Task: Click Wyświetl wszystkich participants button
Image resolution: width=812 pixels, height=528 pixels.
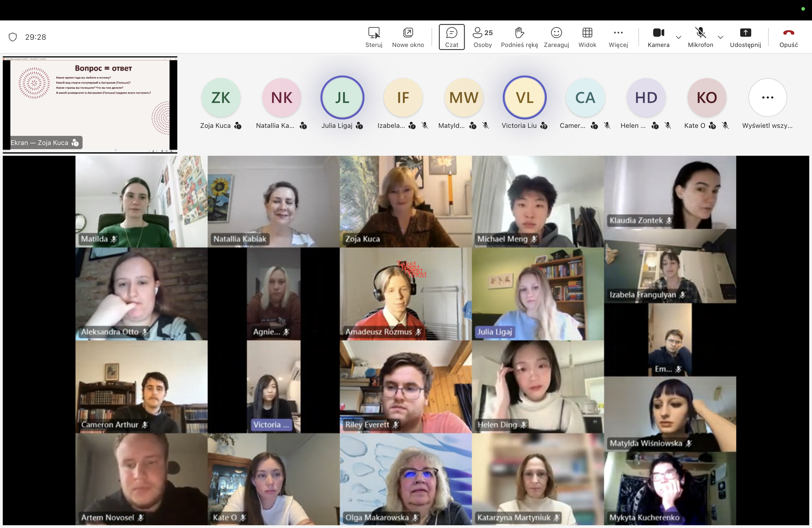Action: click(x=767, y=98)
